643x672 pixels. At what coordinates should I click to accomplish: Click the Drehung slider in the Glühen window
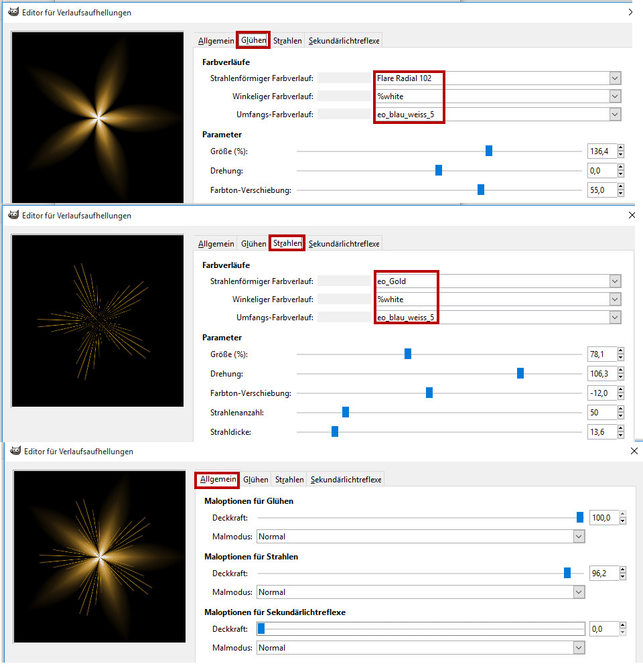[x=439, y=170]
